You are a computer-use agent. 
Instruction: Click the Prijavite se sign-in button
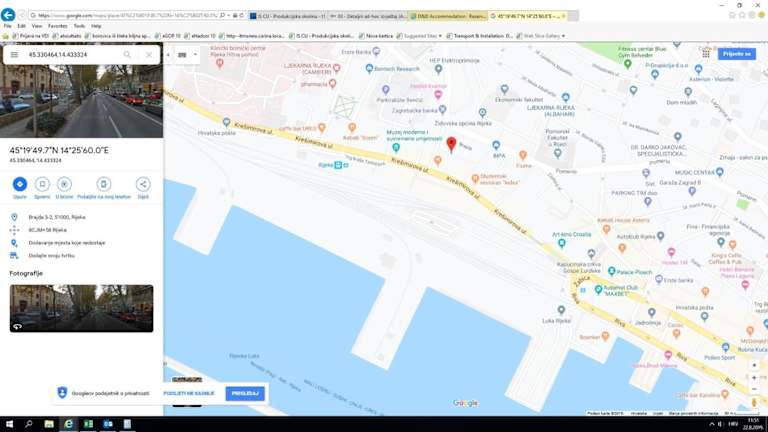pyautogui.click(x=736, y=54)
